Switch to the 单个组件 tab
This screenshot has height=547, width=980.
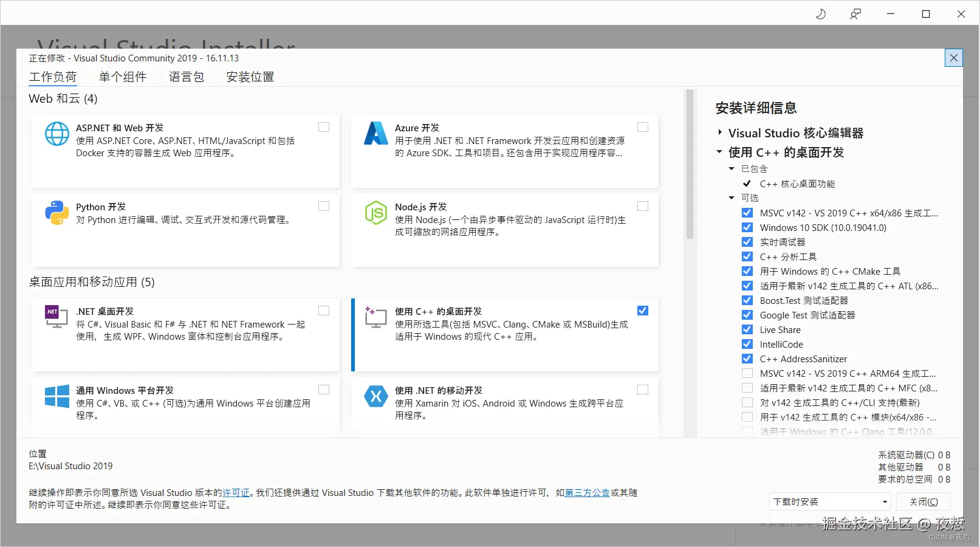pyautogui.click(x=123, y=77)
